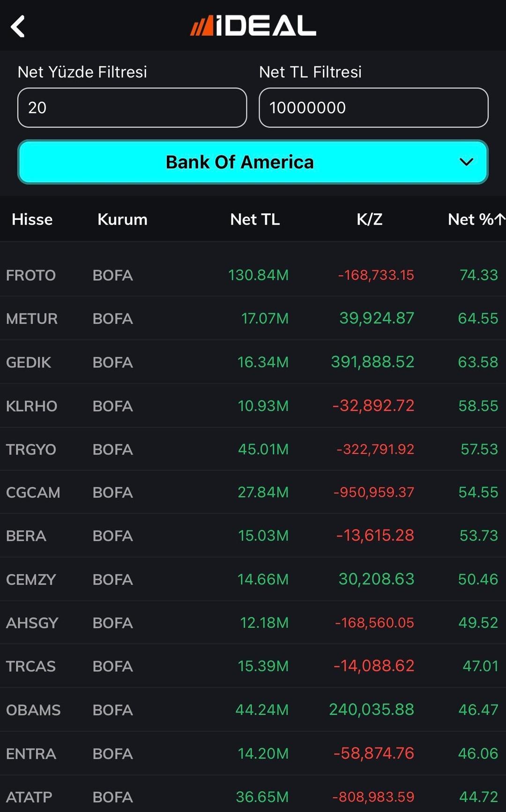Sort by the Kurum column header
The image size is (506, 812).
click(x=122, y=219)
